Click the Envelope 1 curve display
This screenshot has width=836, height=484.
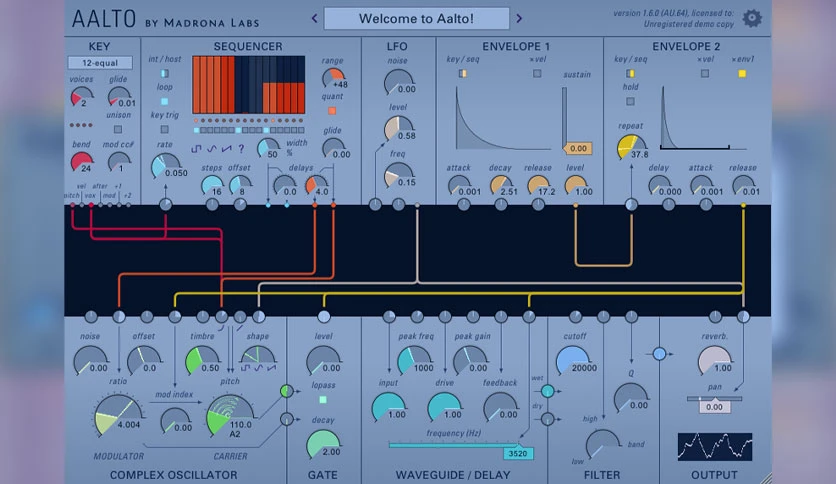[504, 118]
